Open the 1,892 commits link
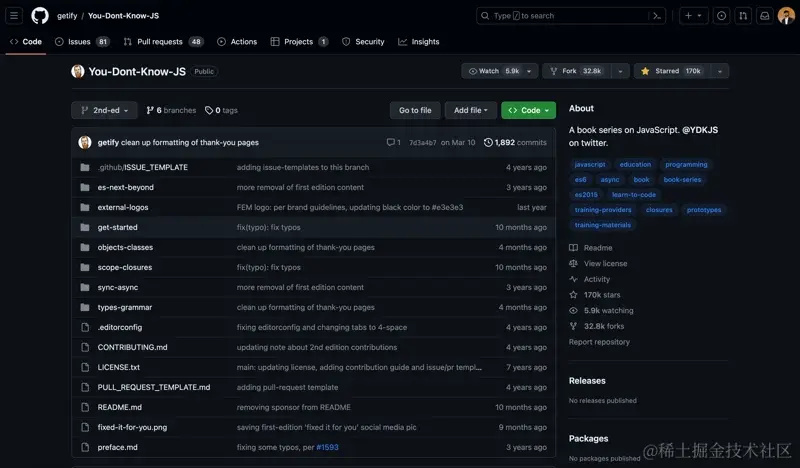Screen dimensions: 800x468 pyautogui.click(x=515, y=142)
